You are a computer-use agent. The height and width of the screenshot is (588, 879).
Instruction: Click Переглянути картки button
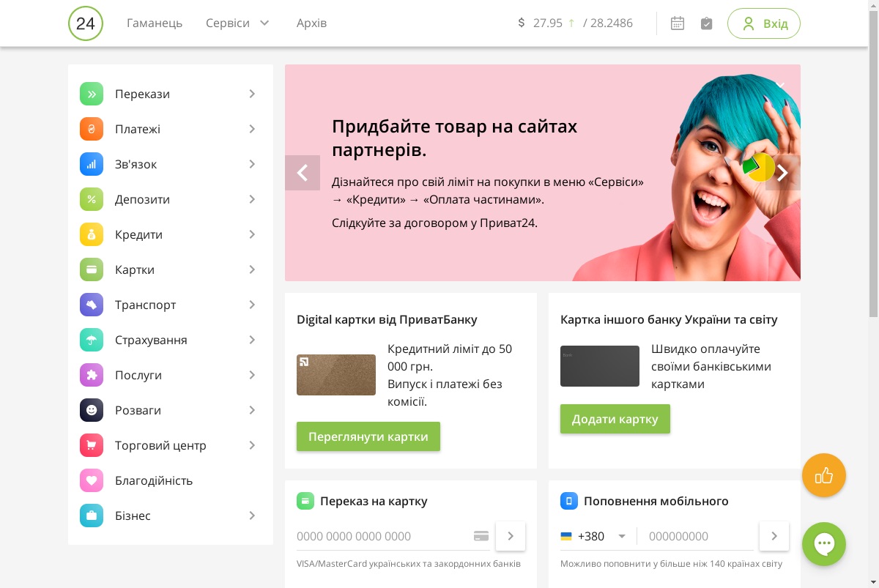click(x=368, y=436)
